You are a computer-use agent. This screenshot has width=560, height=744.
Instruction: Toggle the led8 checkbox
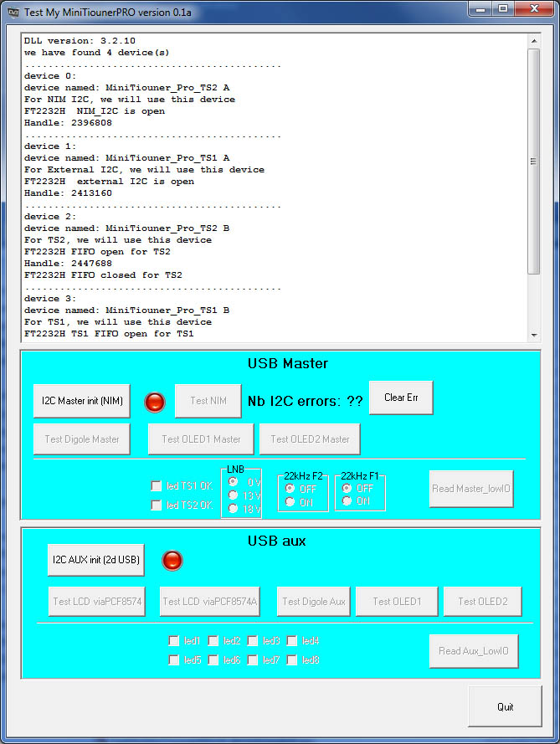tap(292, 660)
